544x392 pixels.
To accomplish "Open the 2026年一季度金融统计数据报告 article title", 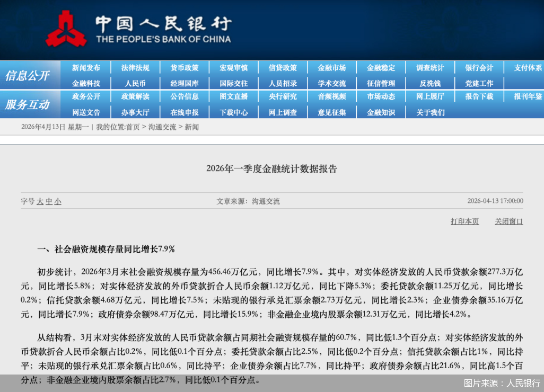I will [x=272, y=169].
